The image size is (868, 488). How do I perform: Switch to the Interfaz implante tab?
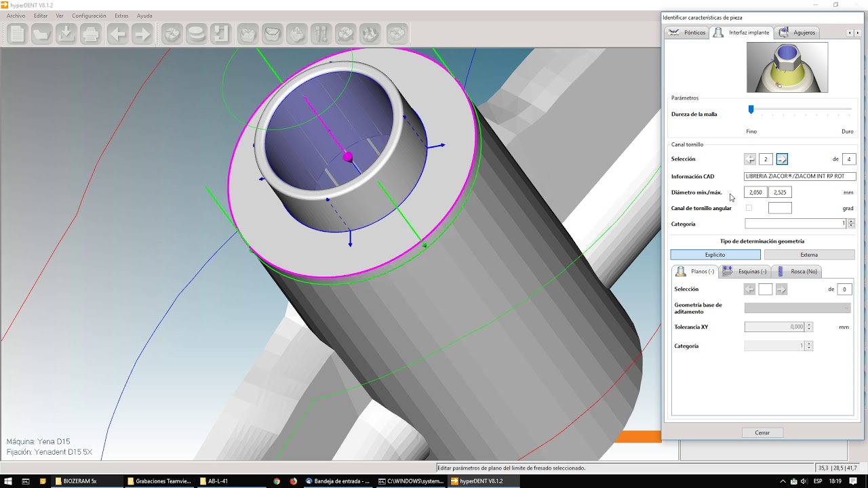point(742,33)
